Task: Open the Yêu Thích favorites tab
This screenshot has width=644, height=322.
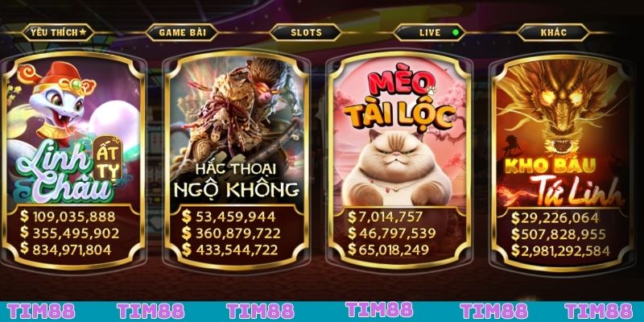Action: tap(58, 32)
